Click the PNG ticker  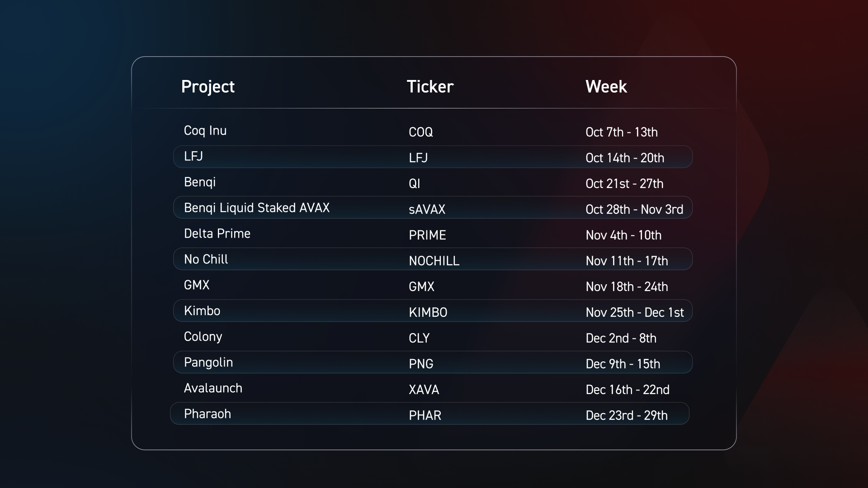click(421, 364)
